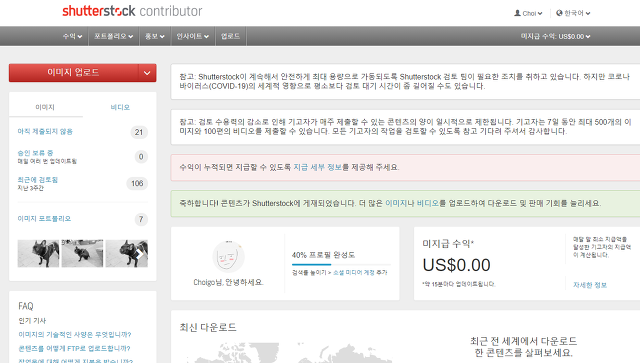Open the Choi user account menu
Screen dimensions: 640x363
coord(528,13)
